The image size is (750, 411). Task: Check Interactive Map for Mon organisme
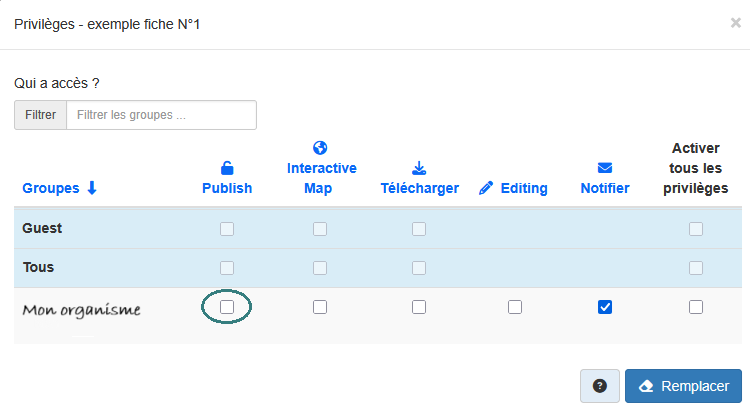[x=320, y=307]
